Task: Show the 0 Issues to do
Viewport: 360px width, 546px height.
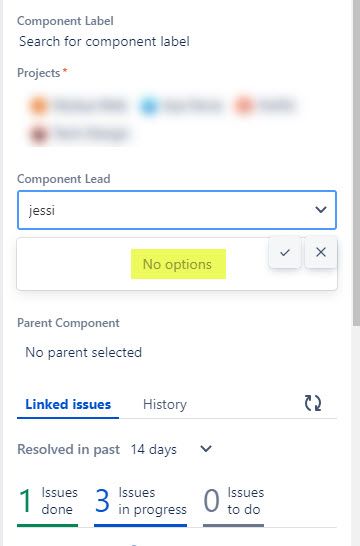Action: pos(234,505)
